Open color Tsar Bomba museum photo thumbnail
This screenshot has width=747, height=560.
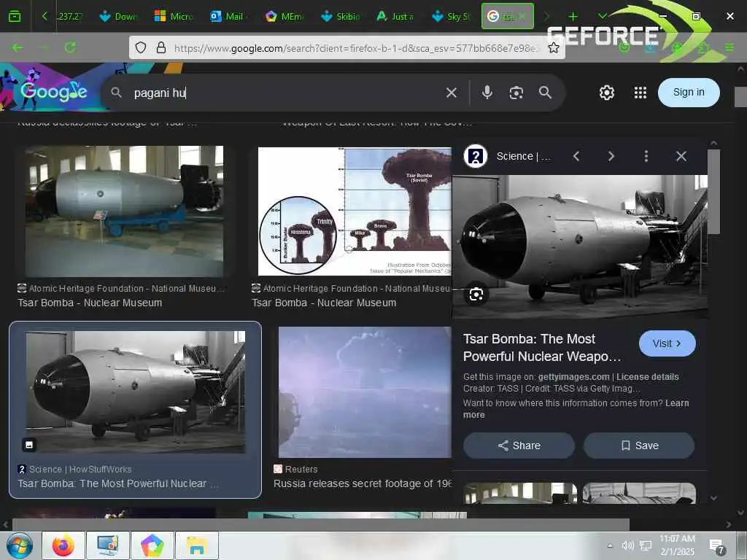pyautogui.click(x=124, y=211)
